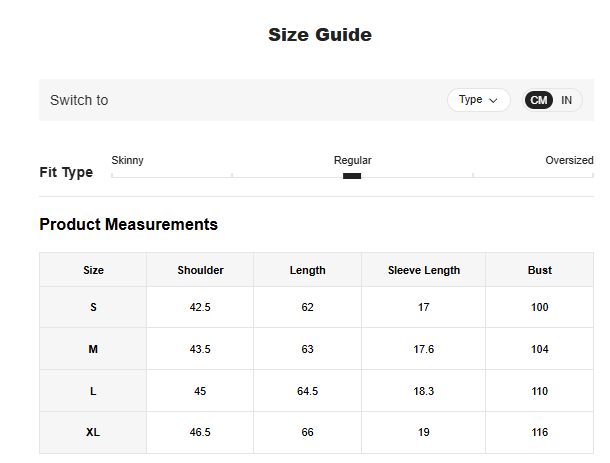The height and width of the screenshot is (463, 610).
Task: Select the S size row
Action: click(93, 307)
